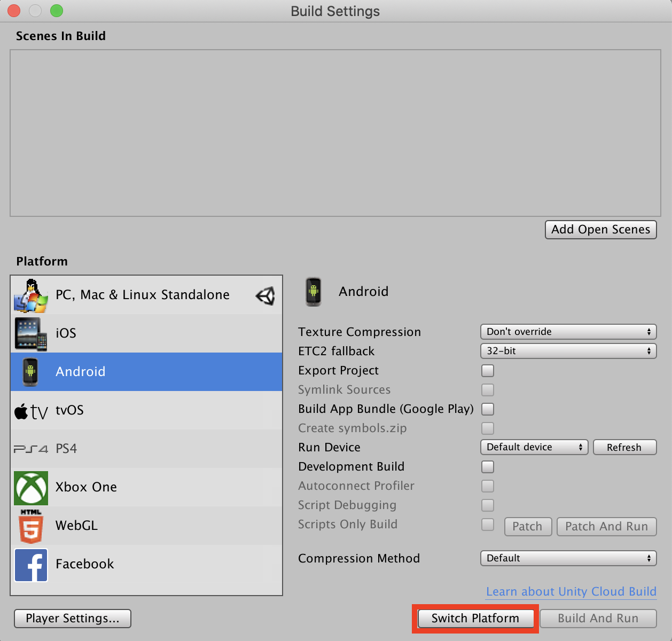Toggle Create symbols.zip checkbox
The height and width of the screenshot is (641, 672).
point(488,428)
